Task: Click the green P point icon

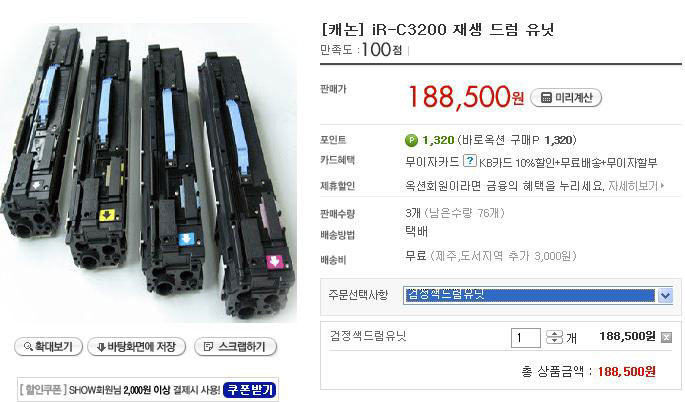Action: [x=411, y=140]
